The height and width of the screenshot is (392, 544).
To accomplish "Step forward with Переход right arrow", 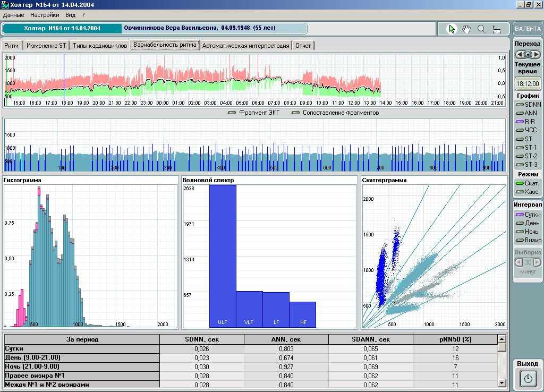I will pyautogui.click(x=537, y=54).
